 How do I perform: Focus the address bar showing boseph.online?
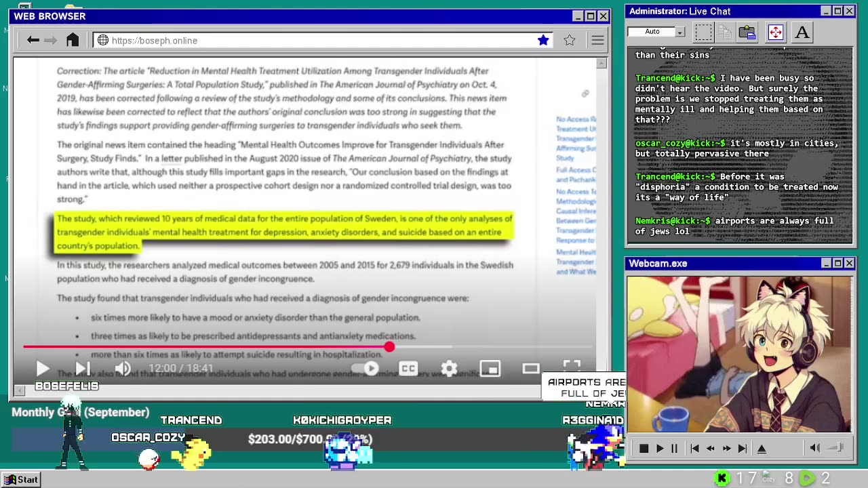click(x=323, y=41)
